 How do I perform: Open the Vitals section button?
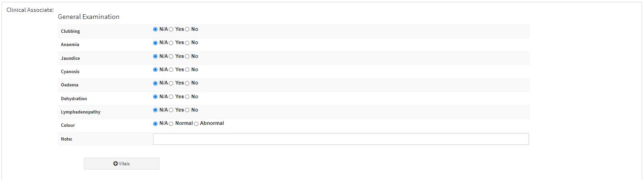(x=121, y=164)
